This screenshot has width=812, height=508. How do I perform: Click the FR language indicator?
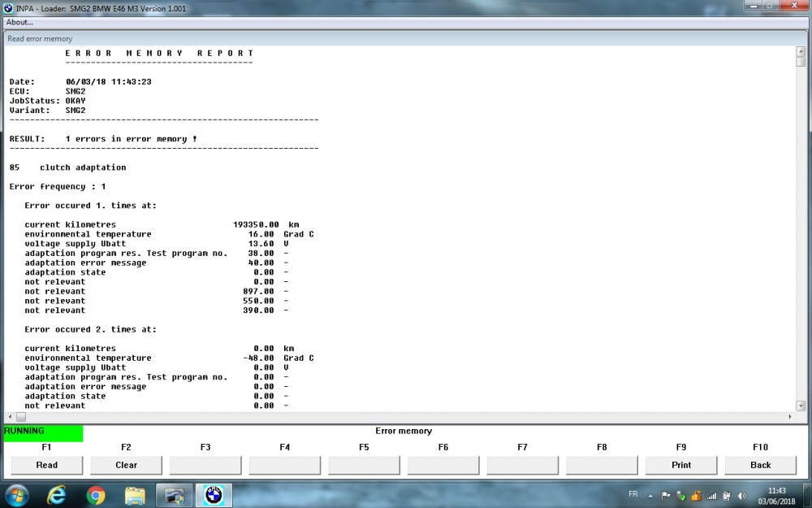tap(633, 494)
